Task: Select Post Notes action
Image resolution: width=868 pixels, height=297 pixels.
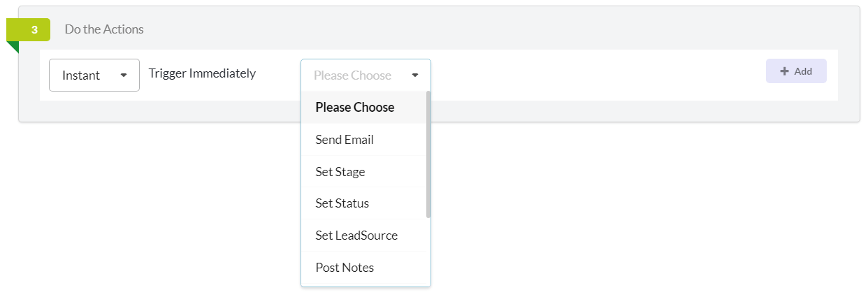Action: tap(363, 268)
